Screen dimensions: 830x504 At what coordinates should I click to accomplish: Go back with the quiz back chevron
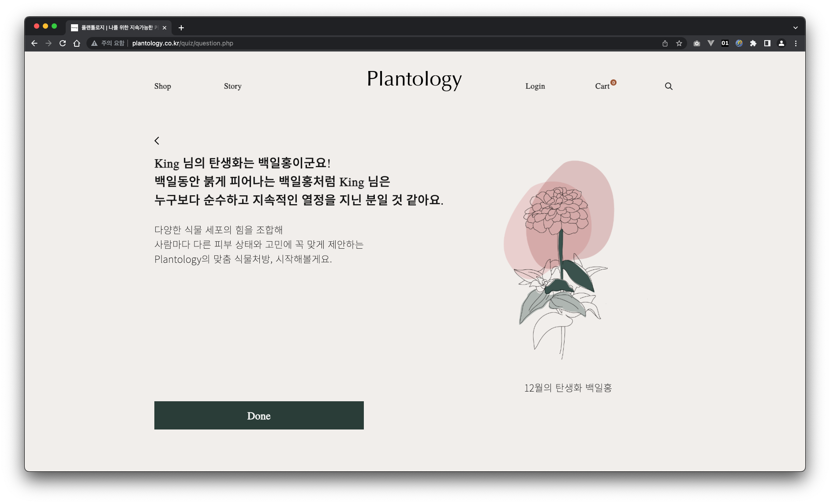[x=157, y=141]
